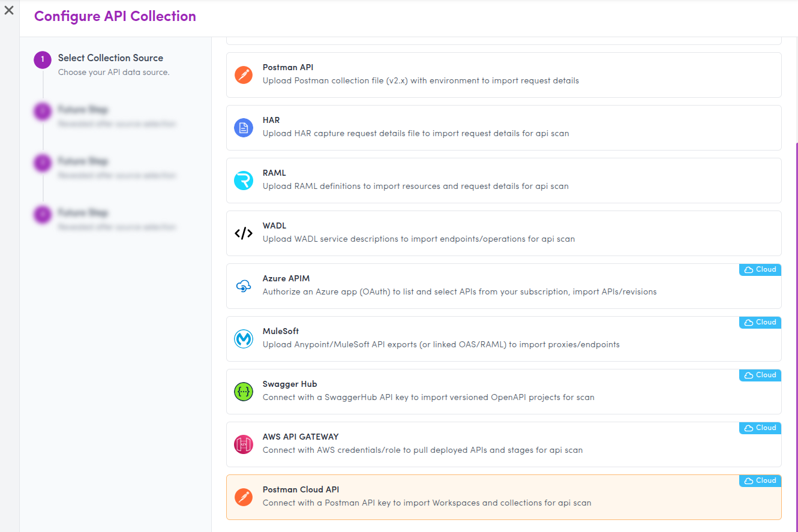Click the WADL code brackets icon
Screen dimensions: 798x532
pyautogui.click(x=243, y=233)
